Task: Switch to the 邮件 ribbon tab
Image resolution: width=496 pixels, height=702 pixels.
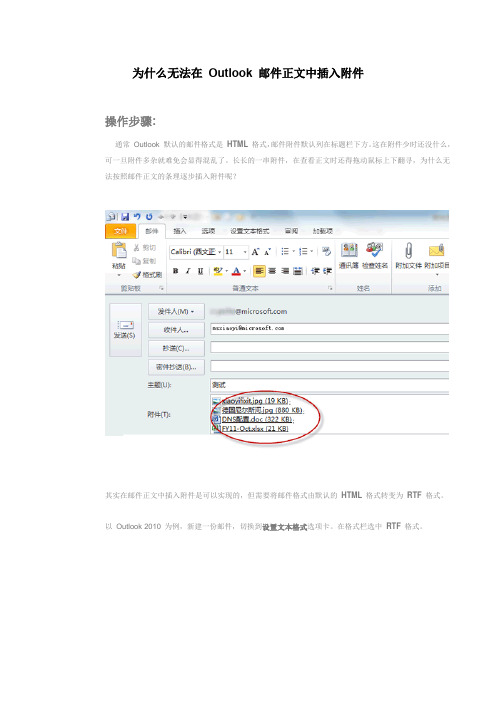Action: (x=152, y=231)
